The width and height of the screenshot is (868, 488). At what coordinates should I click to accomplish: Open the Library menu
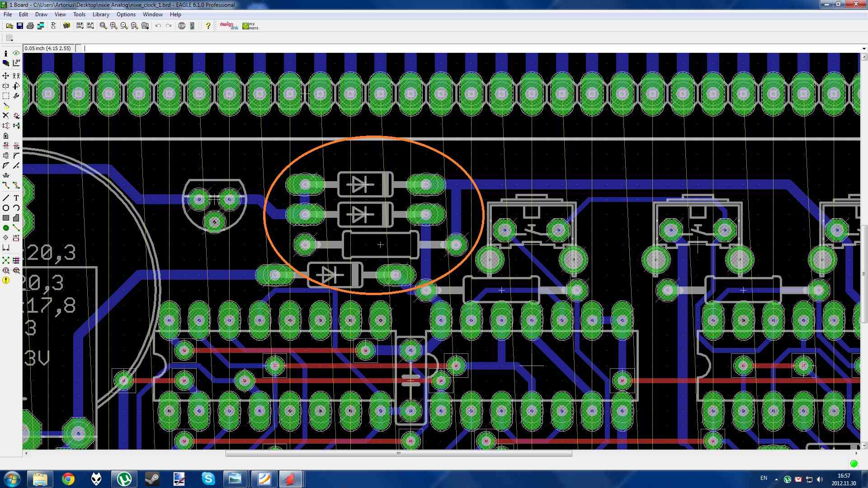(101, 14)
